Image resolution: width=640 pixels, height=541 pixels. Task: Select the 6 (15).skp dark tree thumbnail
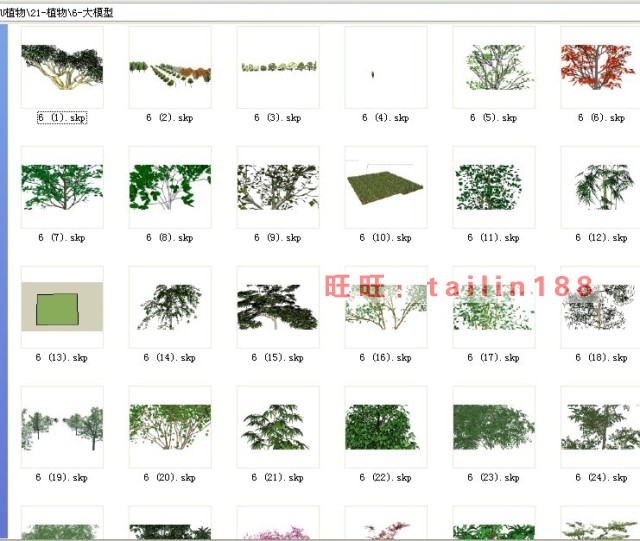tap(278, 307)
